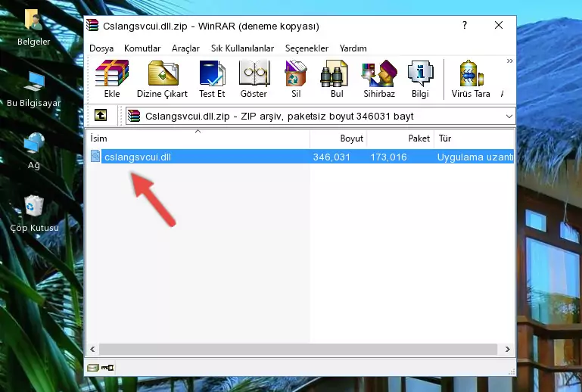Run Test Et on the archive
582x392 pixels.
tap(212, 79)
